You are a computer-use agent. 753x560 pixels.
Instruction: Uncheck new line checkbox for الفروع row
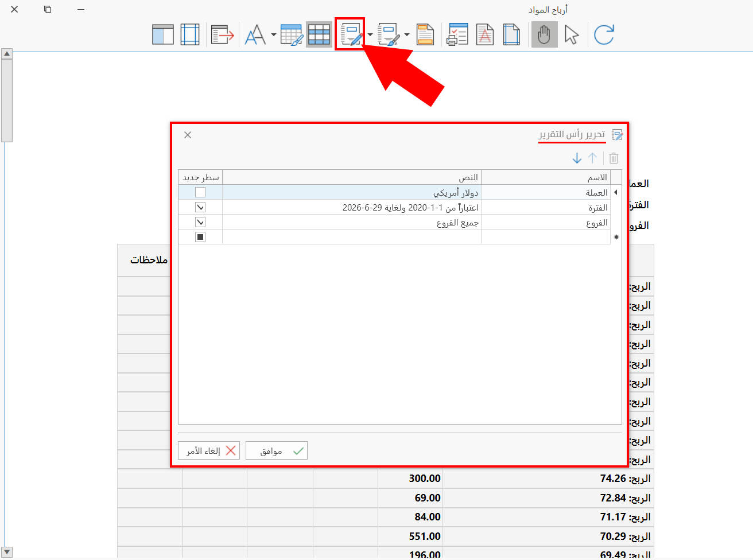pyautogui.click(x=200, y=222)
